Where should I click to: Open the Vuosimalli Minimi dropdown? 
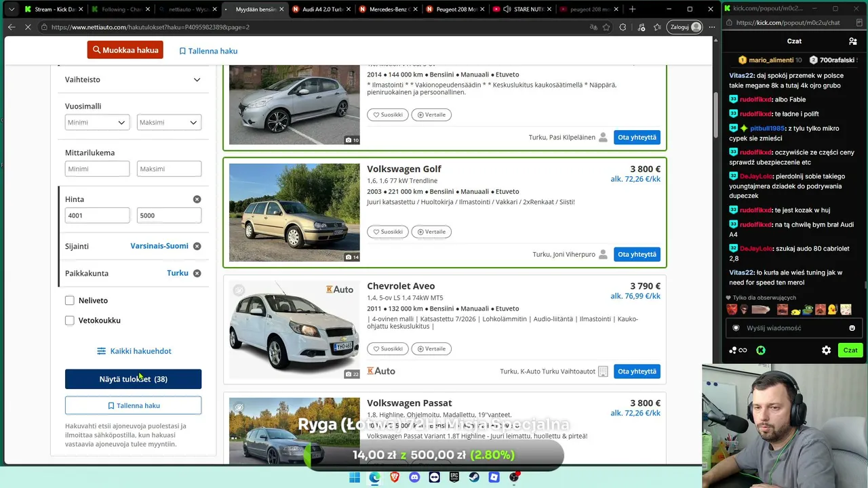pyautogui.click(x=97, y=123)
